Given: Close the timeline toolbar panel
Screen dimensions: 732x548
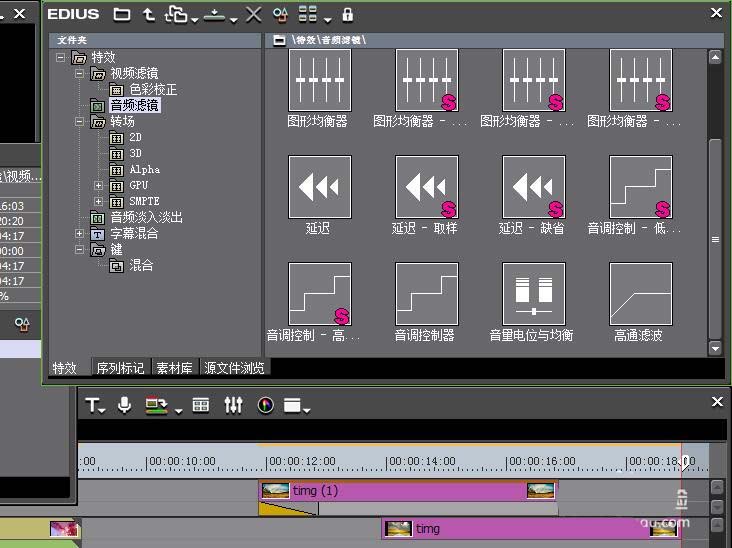Looking at the screenshot, I should [x=717, y=401].
